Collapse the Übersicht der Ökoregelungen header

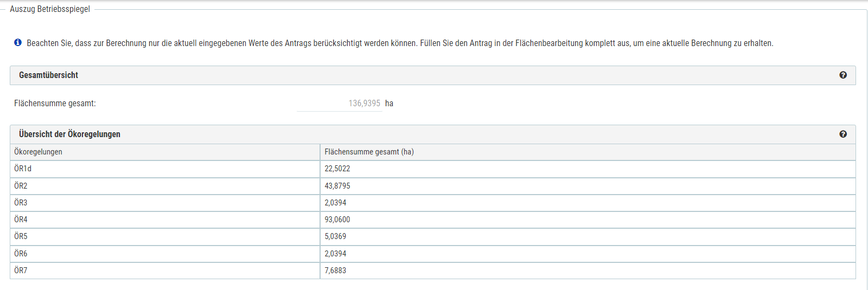[x=69, y=134]
